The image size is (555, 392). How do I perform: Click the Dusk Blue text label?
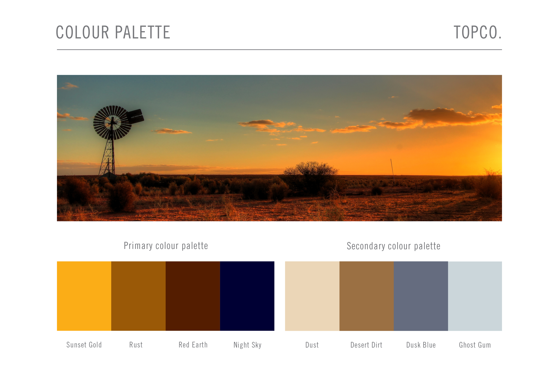click(421, 345)
